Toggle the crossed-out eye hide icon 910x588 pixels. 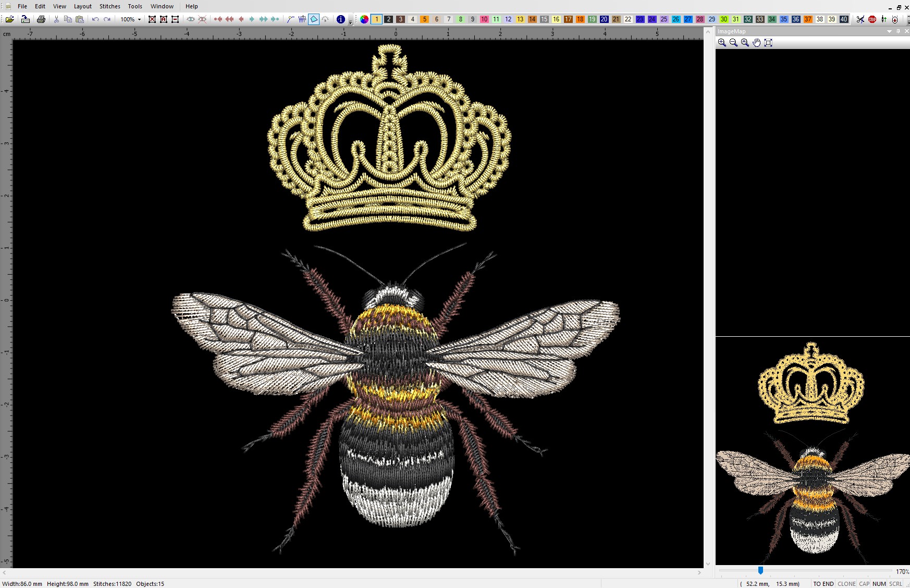point(202,19)
